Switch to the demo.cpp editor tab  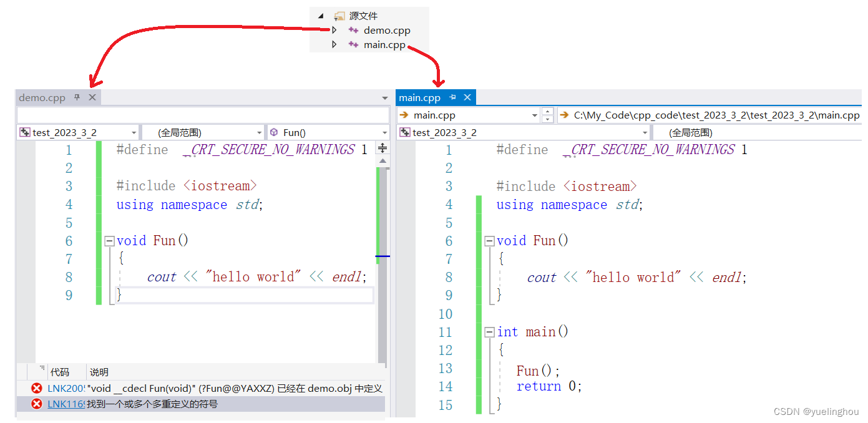click(42, 97)
